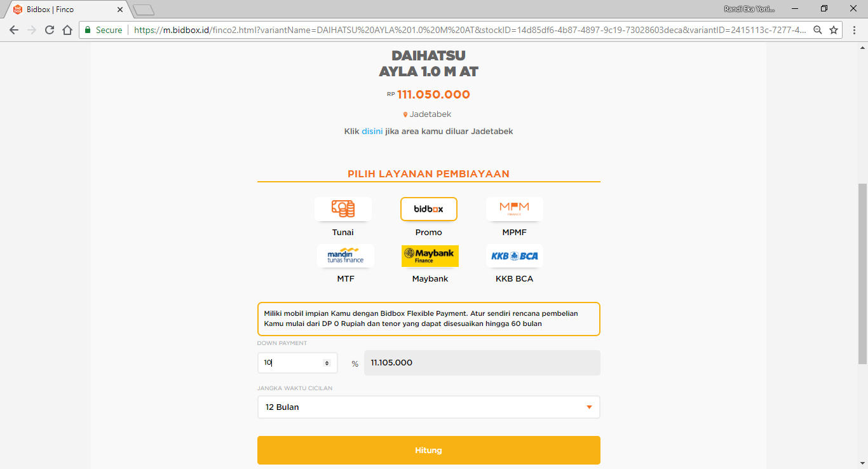
Task: Open the Jangka Waktu Cicilan dropdown
Action: coord(429,407)
